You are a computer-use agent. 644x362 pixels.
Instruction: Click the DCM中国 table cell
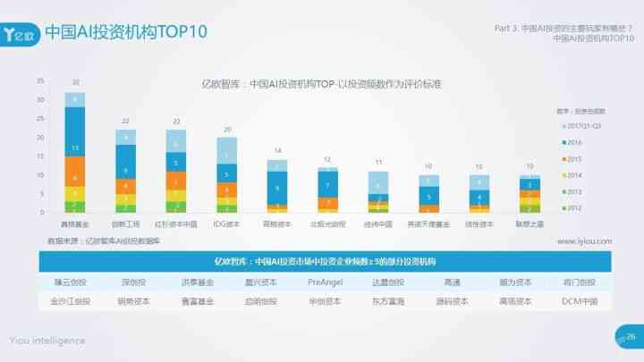coord(580,301)
